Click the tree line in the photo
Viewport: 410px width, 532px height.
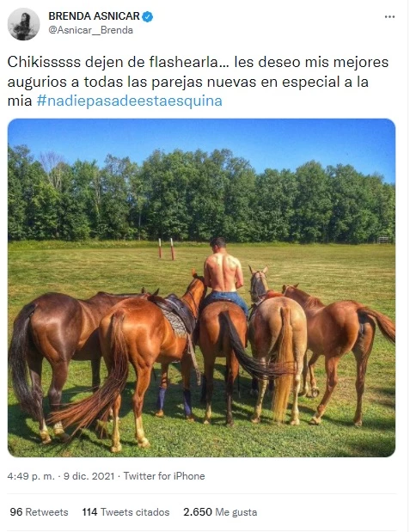tap(202, 195)
